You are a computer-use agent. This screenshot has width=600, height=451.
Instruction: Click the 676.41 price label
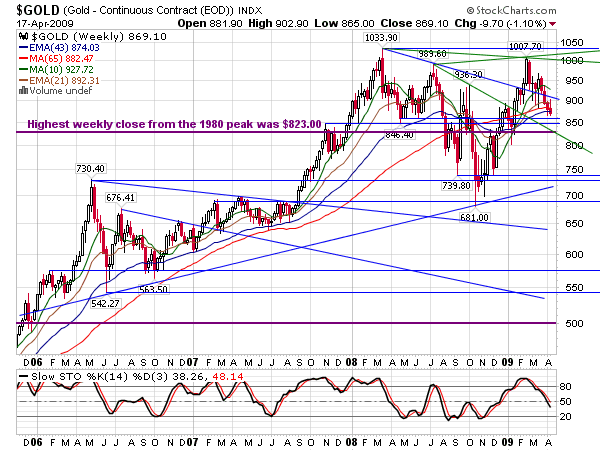coord(120,198)
